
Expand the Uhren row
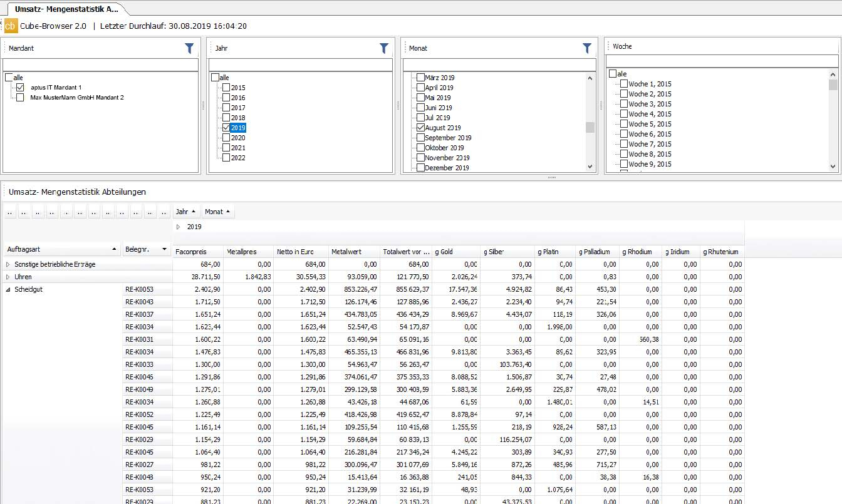(8, 277)
